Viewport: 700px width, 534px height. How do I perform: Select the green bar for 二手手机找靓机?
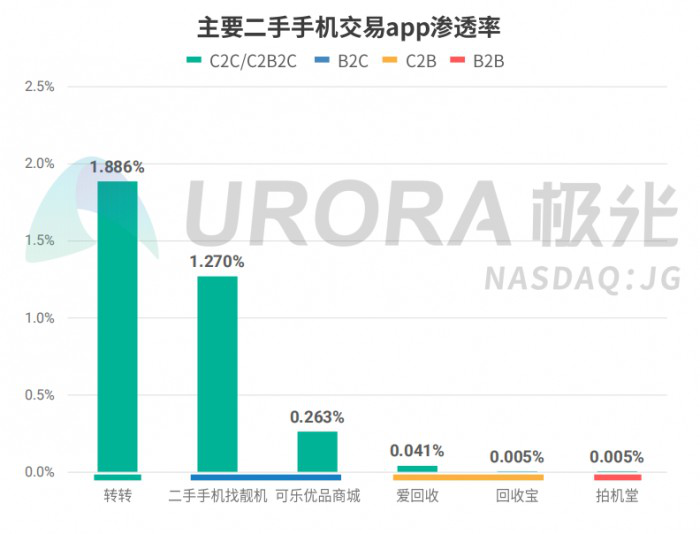[217, 372]
